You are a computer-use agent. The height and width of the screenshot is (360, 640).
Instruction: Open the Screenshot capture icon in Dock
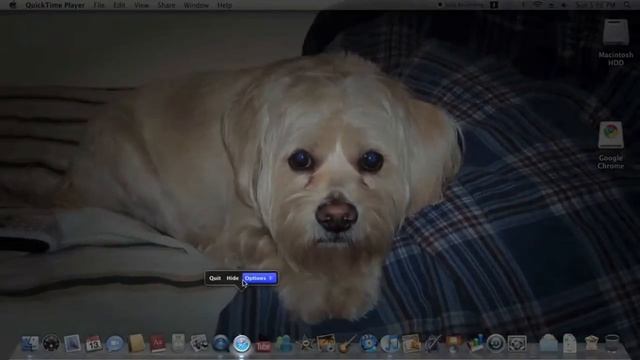pos(517,343)
